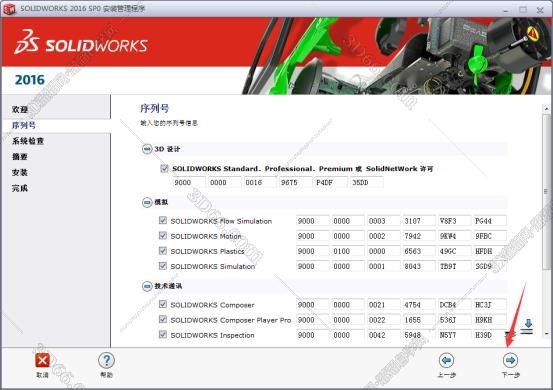Click Plastics serial field containing 0100
The width and height of the screenshot is (553, 390).
pos(348,251)
